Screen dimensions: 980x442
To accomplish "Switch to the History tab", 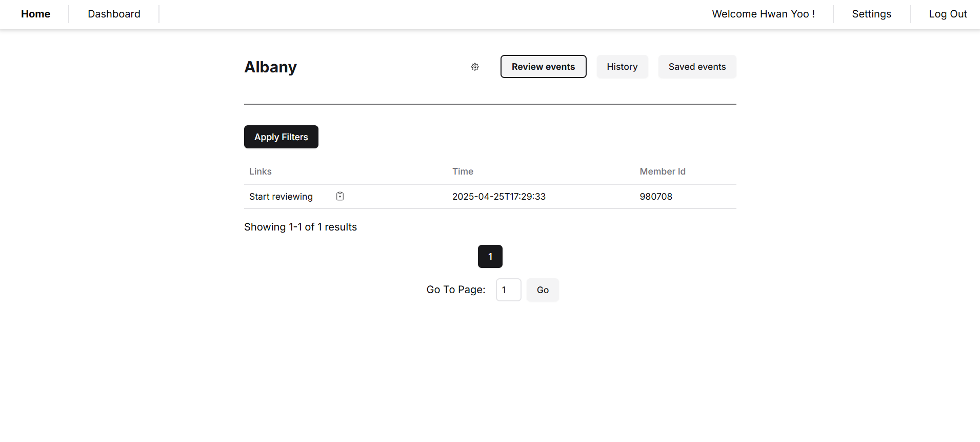I will point(622,67).
